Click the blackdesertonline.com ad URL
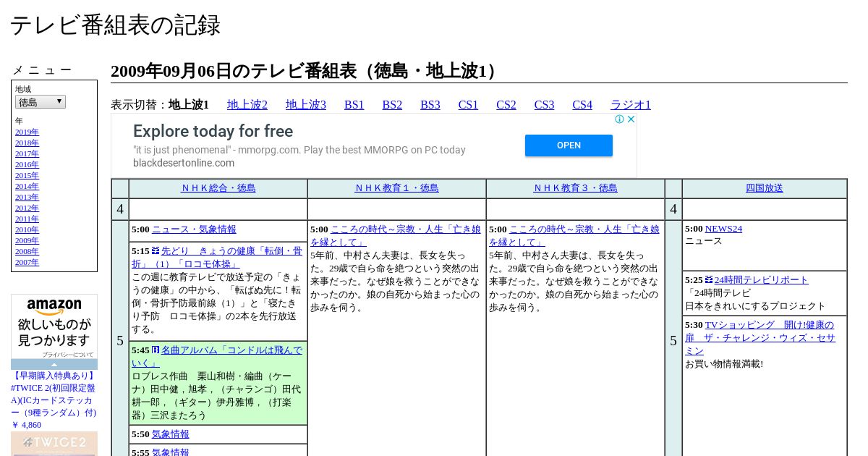This screenshot has height=456, width=868. click(x=184, y=163)
